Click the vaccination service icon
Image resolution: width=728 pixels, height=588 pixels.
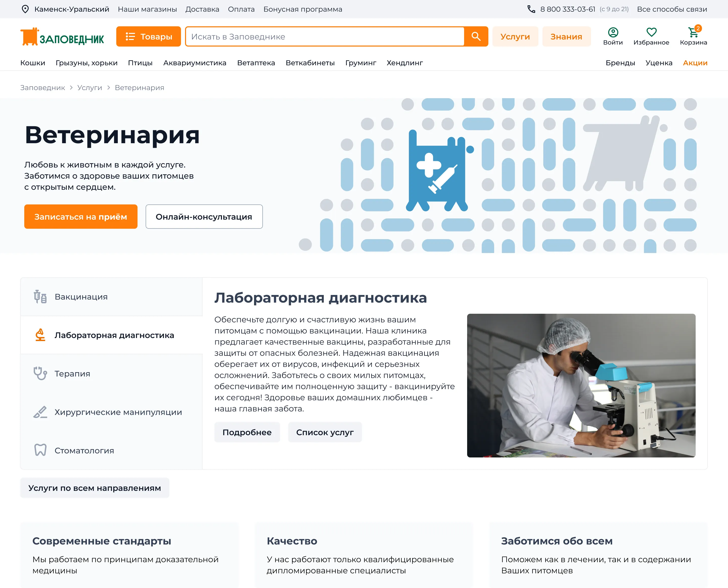tap(39, 296)
